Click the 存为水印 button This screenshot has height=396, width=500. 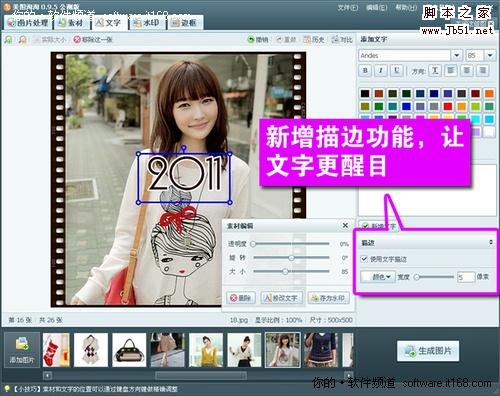click(328, 298)
